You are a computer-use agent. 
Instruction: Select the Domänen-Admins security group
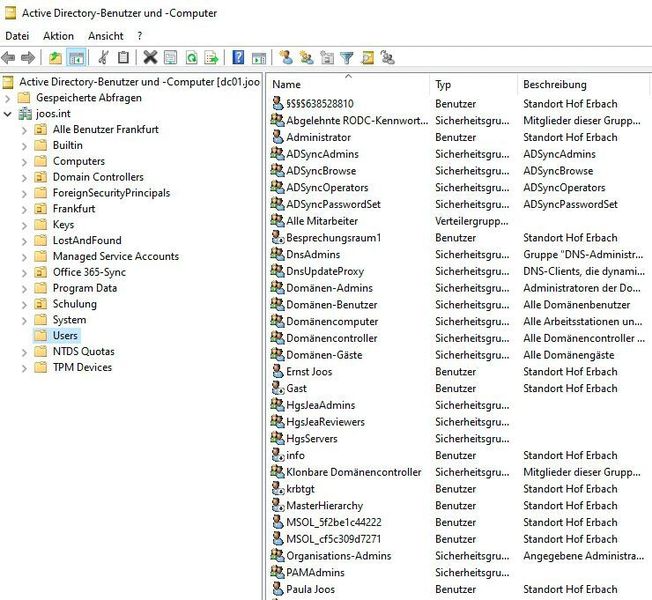coord(329,288)
